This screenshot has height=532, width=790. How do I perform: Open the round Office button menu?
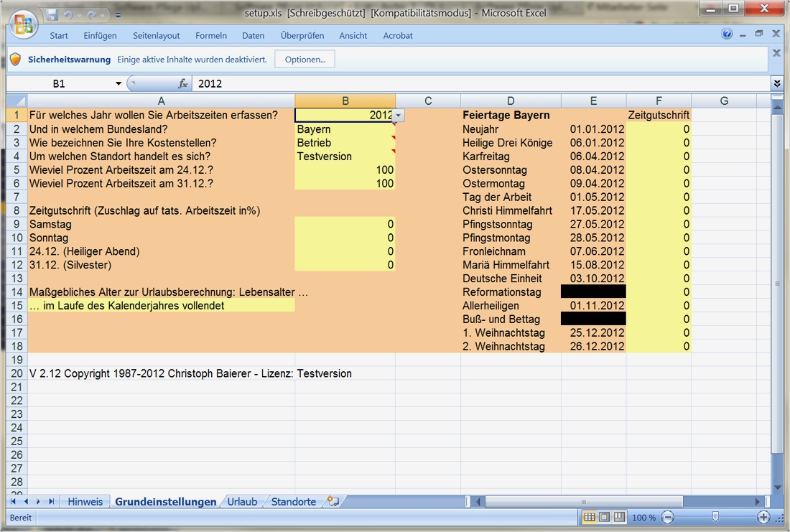pyautogui.click(x=23, y=24)
